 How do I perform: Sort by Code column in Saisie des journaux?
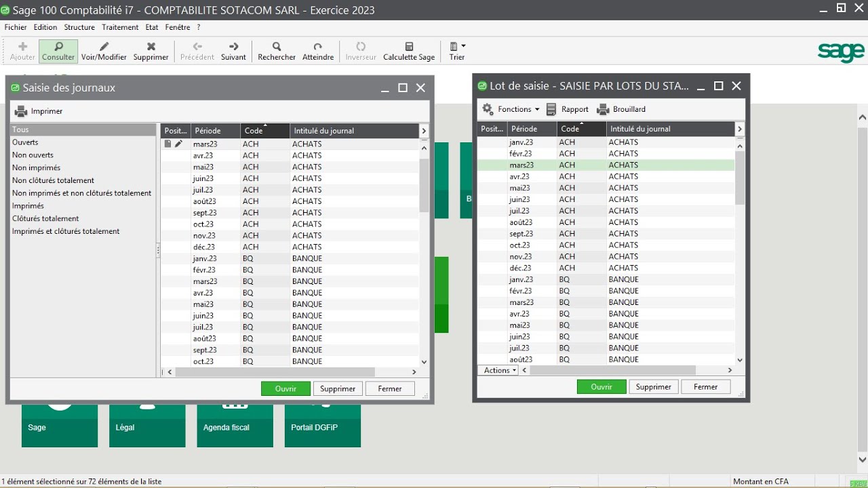click(265, 131)
